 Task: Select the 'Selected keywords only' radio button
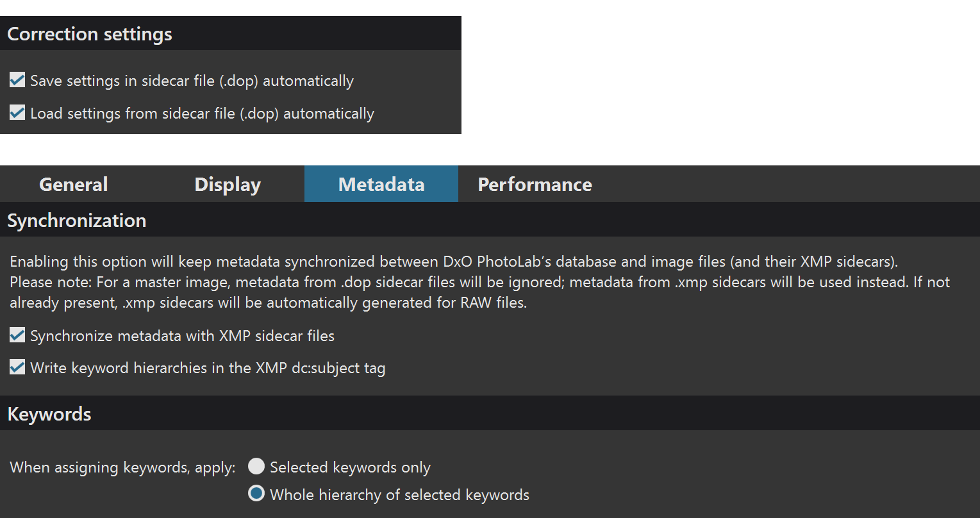click(x=256, y=467)
